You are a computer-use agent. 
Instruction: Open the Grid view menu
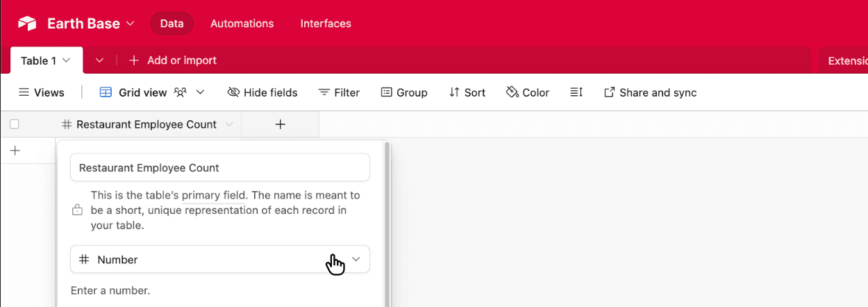pyautogui.click(x=152, y=92)
